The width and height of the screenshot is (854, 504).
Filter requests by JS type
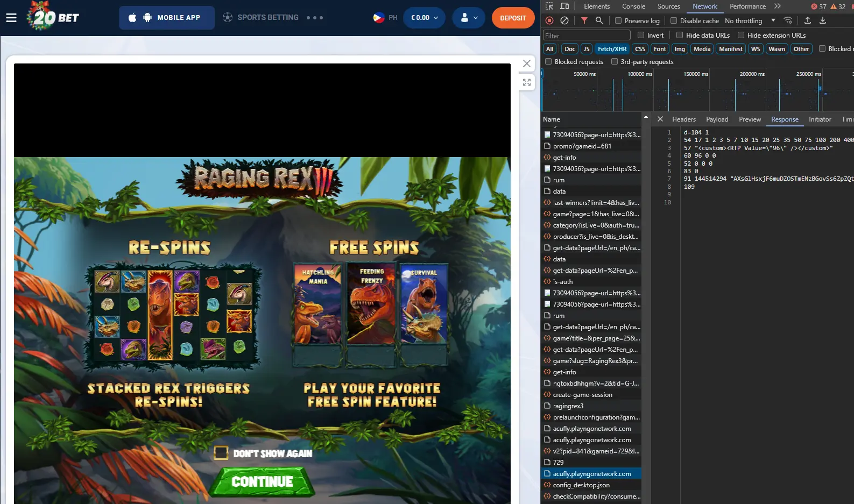click(587, 49)
